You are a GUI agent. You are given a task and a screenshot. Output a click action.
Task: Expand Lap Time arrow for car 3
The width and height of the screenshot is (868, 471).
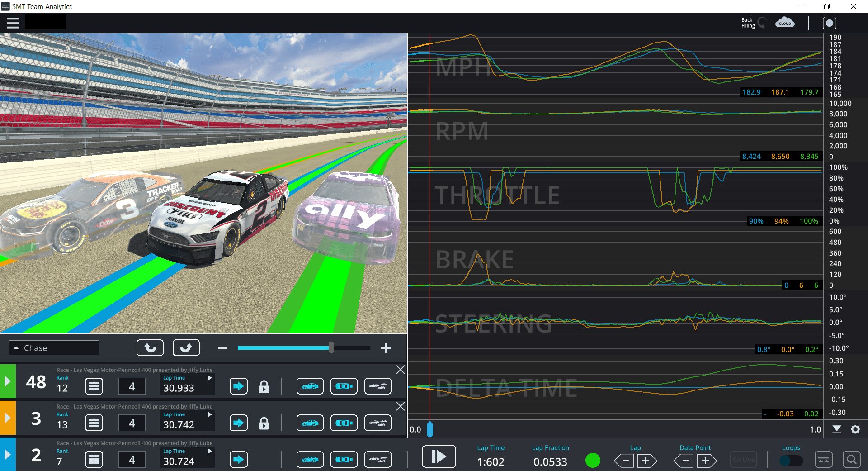pyautogui.click(x=209, y=414)
